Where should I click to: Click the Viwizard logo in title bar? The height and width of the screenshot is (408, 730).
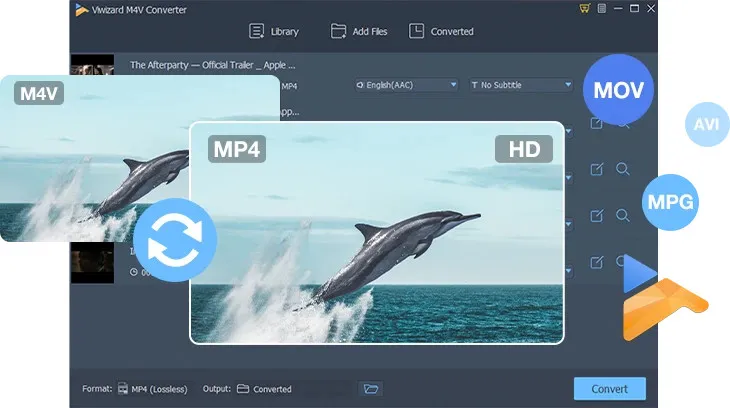(81, 9)
